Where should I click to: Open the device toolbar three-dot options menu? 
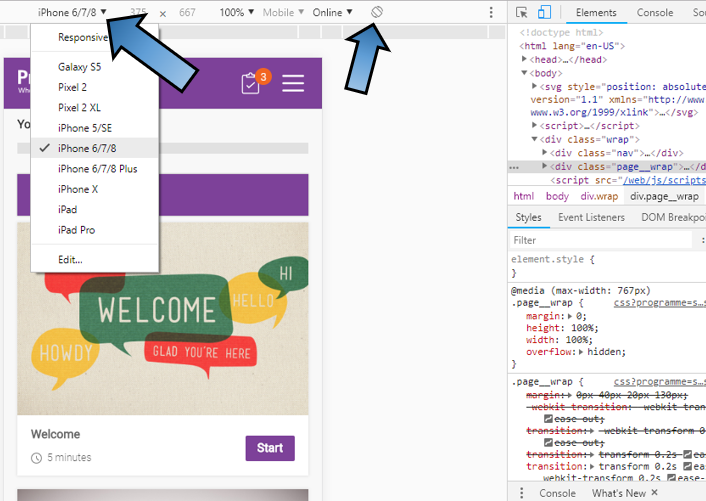tap(491, 12)
